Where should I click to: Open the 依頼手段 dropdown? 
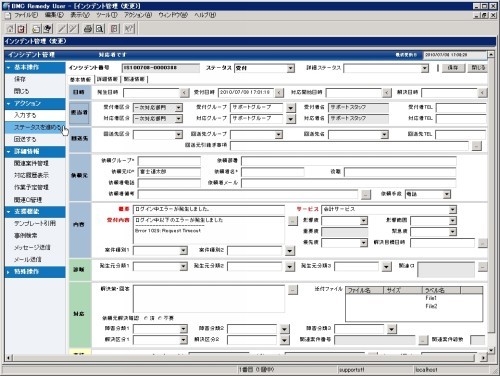447,194
